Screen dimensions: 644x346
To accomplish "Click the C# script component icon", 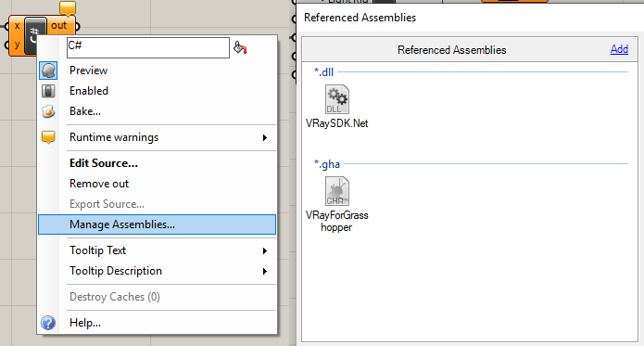I will 35,36.
